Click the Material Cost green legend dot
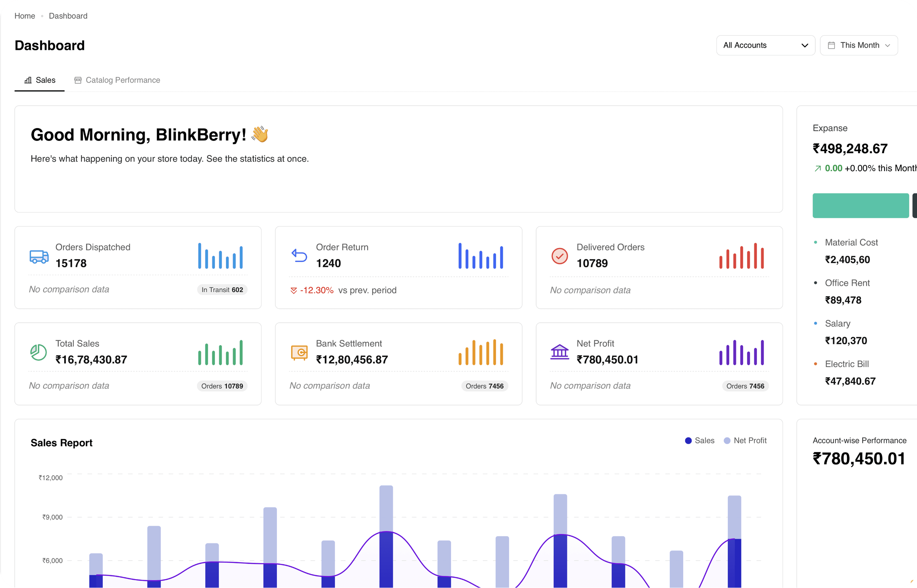This screenshot has height=588, width=917. click(815, 243)
